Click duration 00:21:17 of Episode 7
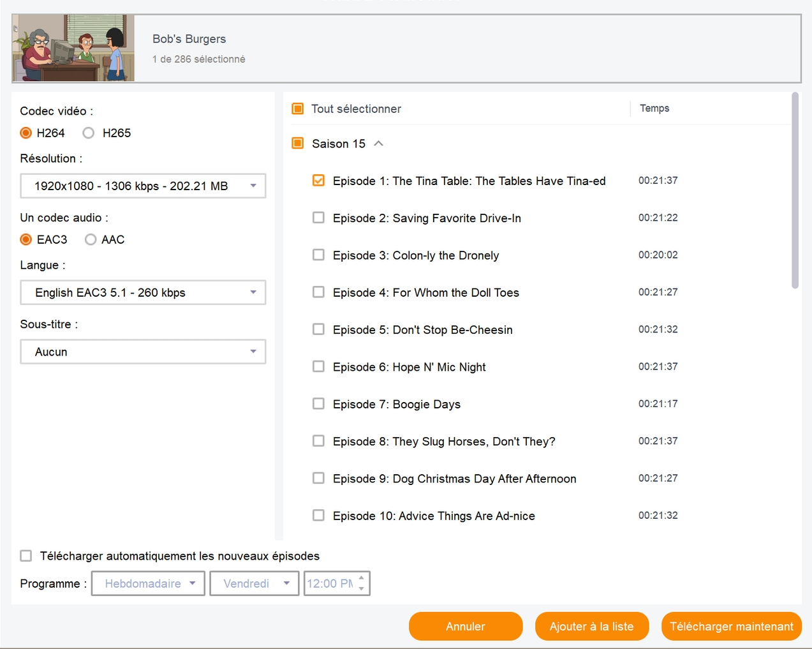The image size is (812, 649). [x=658, y=403]
